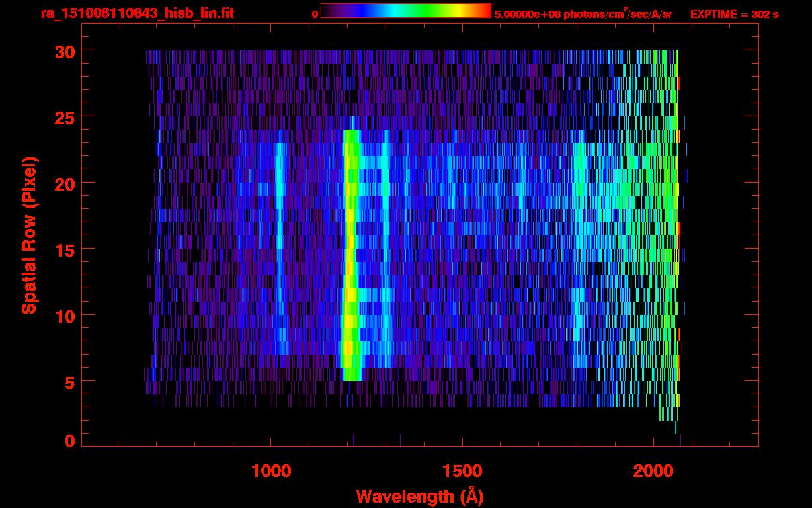Click the 5.00000e+06 photons unit label
This screenshot has width=812, height=508.
[583, 13]
